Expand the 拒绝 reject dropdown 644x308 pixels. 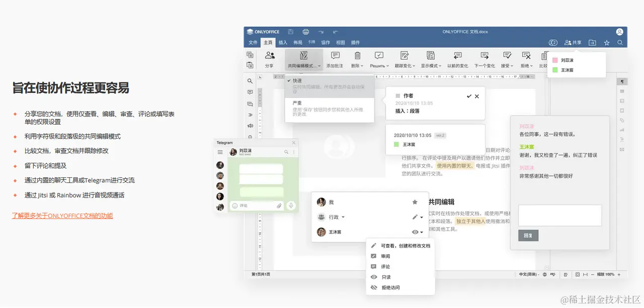(531, 66)
